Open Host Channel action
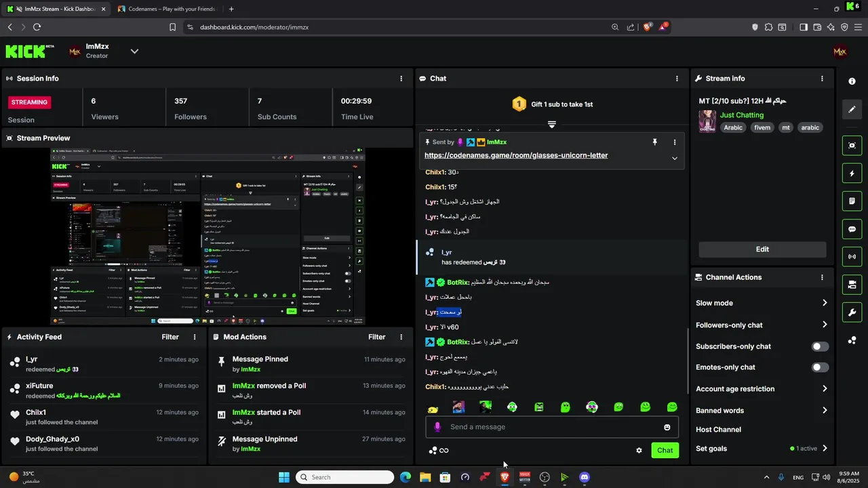 pyautogui.click(x=718, y=430)
